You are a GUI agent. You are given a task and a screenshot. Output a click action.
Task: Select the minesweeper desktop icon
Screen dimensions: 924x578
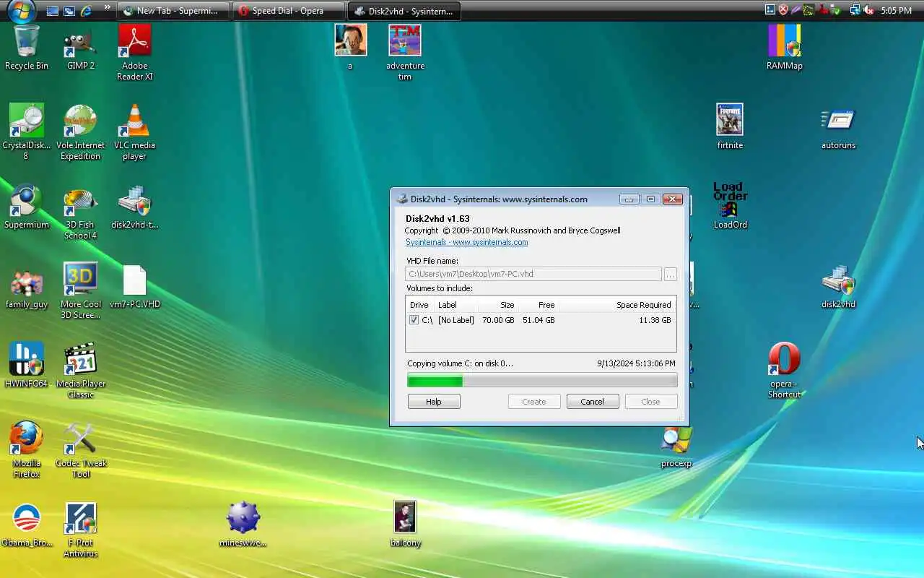click(x=243, y=523)
